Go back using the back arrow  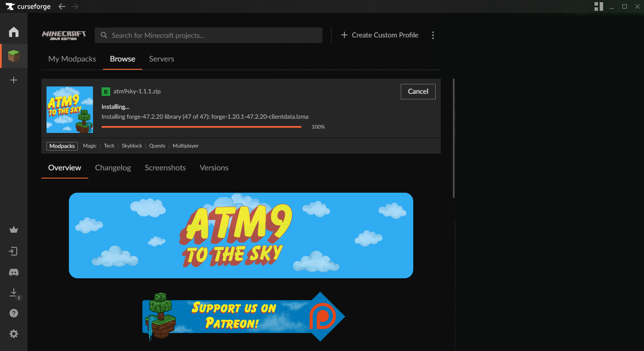tap(62, 6)
